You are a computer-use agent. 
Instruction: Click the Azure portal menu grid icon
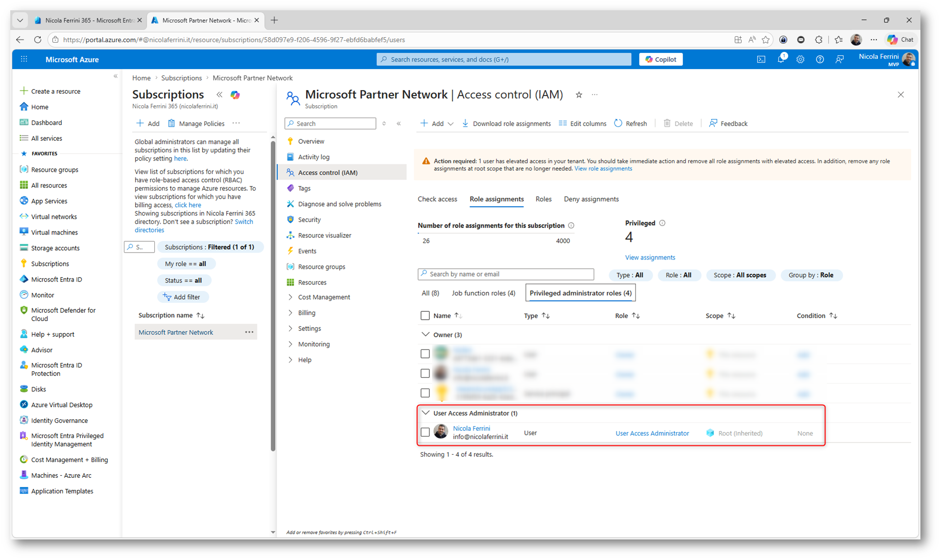pyautogui.click(x=24, y=59)
